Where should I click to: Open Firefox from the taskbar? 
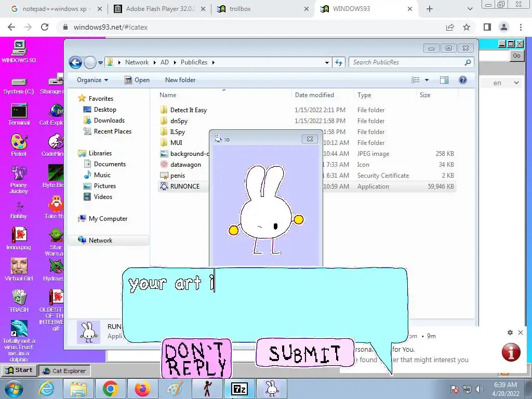point(142,389)
